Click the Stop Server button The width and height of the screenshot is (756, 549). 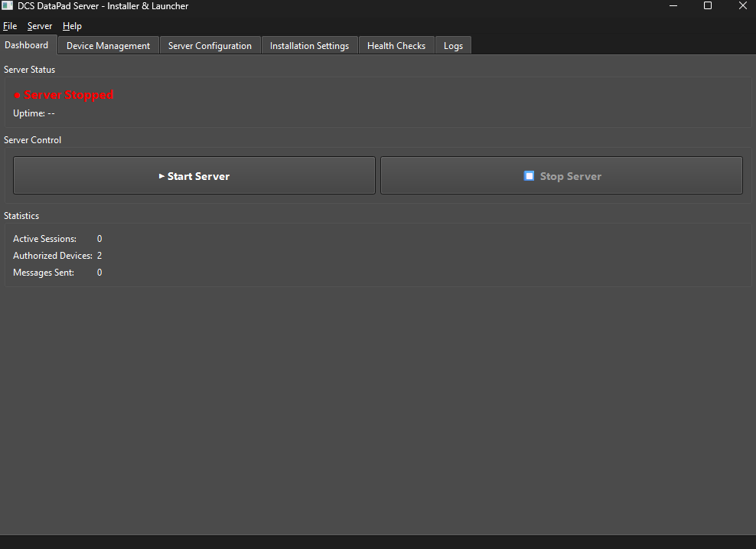[562, 175]
